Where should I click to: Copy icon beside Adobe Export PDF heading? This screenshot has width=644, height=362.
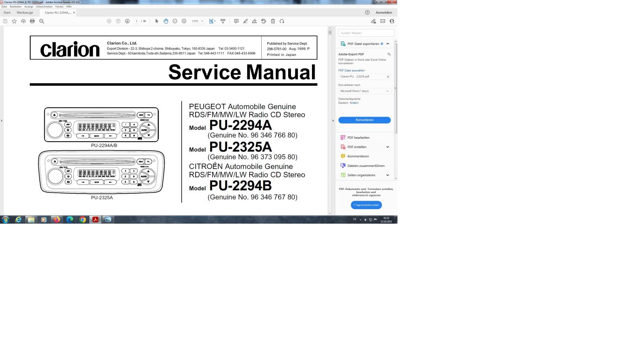click(389, 54)
